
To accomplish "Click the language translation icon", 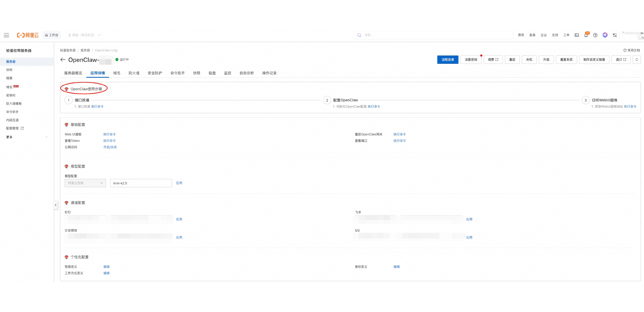I will pos(615,35).
